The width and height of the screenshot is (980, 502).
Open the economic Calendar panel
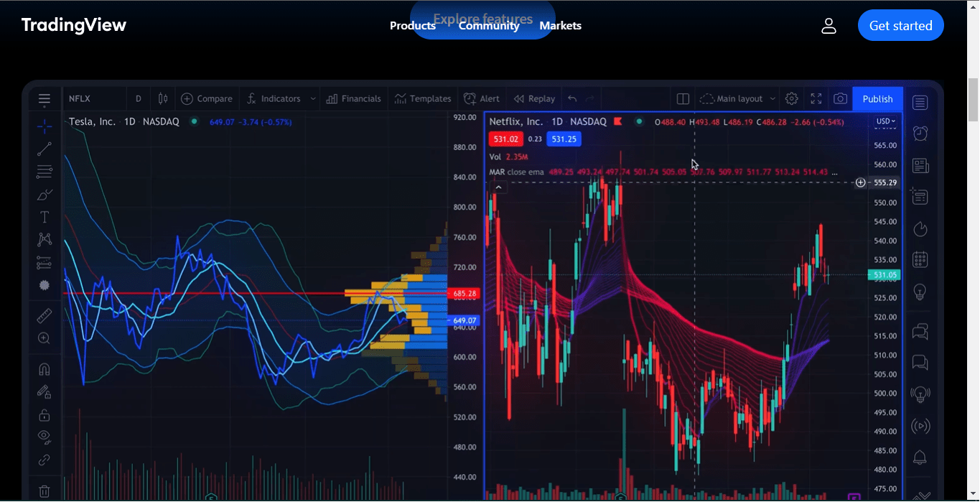[x=920, y=260]
